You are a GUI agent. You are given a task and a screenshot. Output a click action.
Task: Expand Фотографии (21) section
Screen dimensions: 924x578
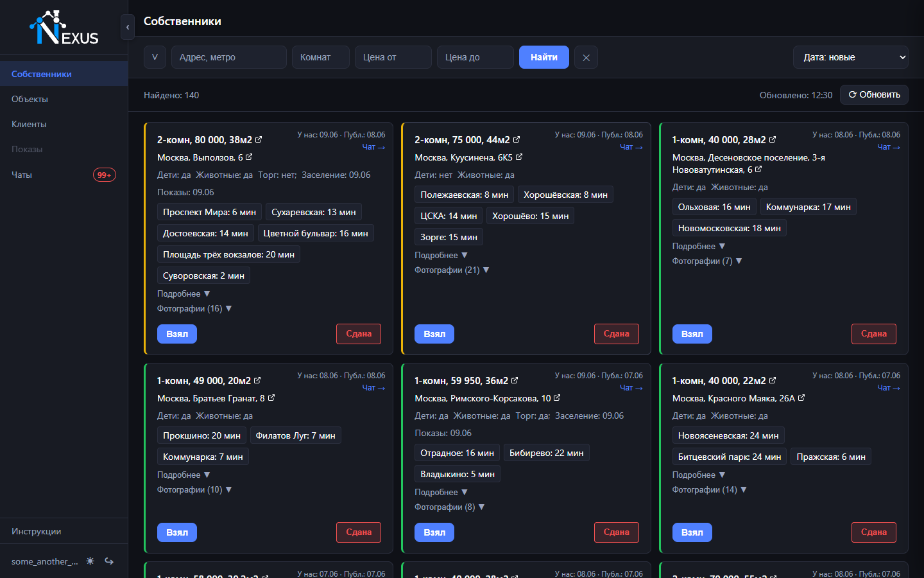pyautogui.click(x=452, y=270)
